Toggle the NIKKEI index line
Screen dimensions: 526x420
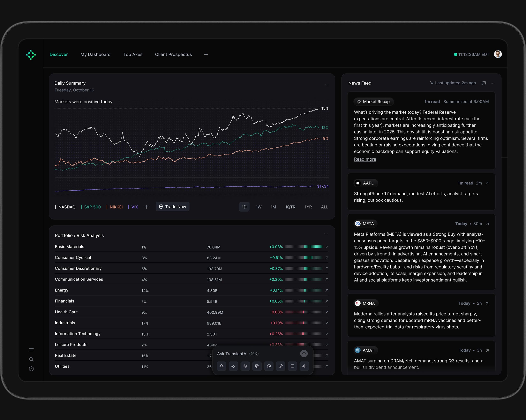[x=116, y=207]
